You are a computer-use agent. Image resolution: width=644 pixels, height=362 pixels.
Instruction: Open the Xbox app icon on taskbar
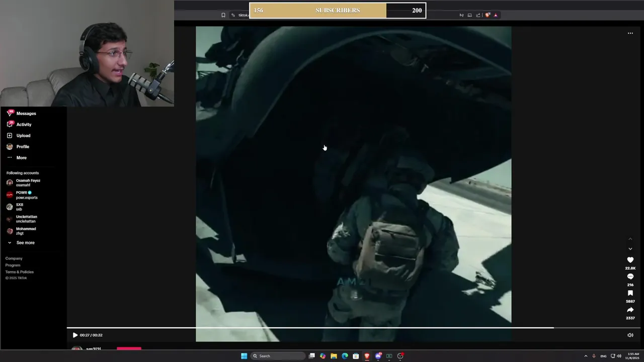point(389,356)
